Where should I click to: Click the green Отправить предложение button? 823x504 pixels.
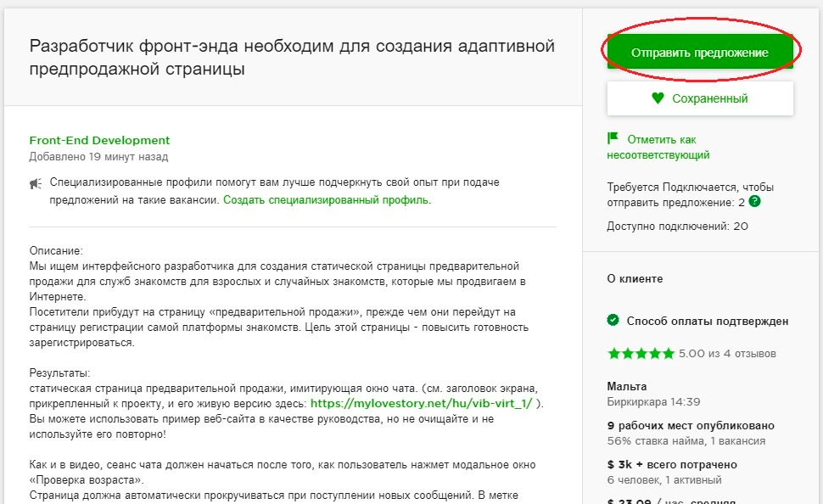point(699,53)
